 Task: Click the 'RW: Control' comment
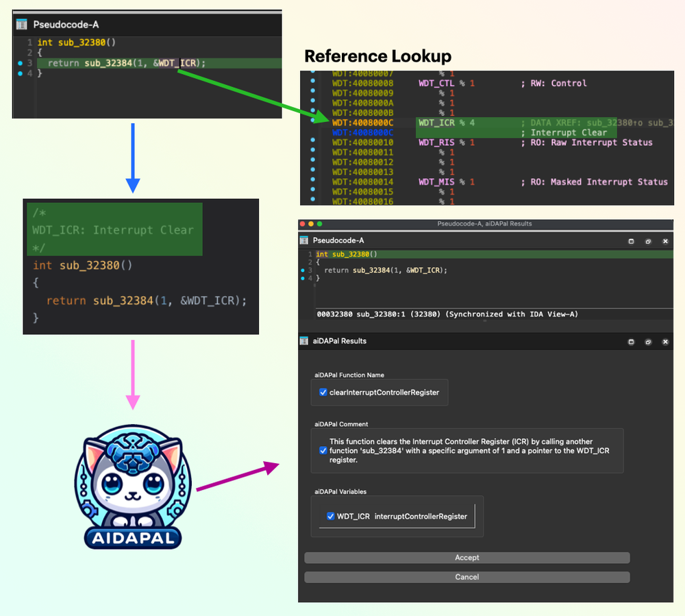coord(559,83)
